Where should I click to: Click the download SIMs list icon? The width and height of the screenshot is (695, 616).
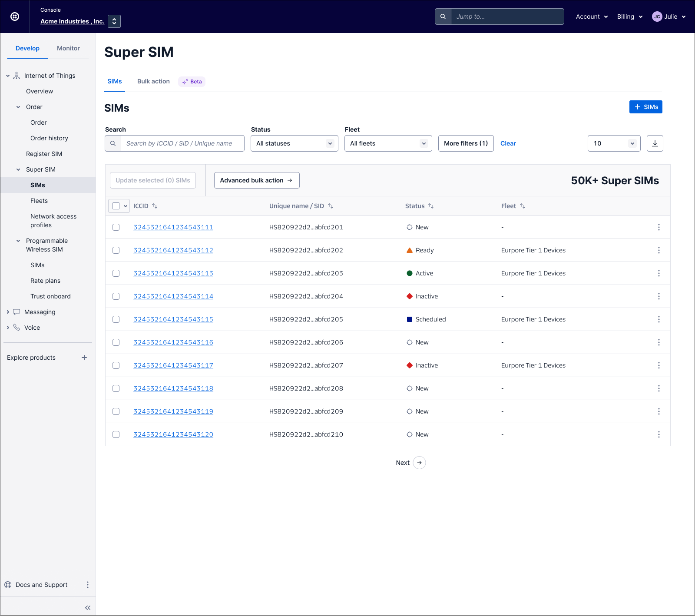655,143
